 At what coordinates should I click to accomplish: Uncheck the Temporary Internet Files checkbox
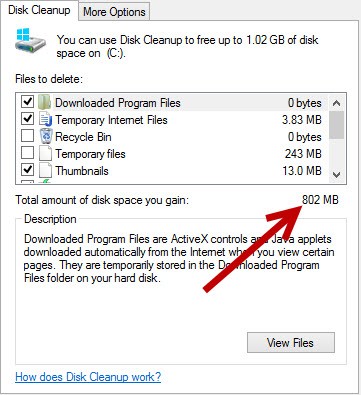point(28,119)
